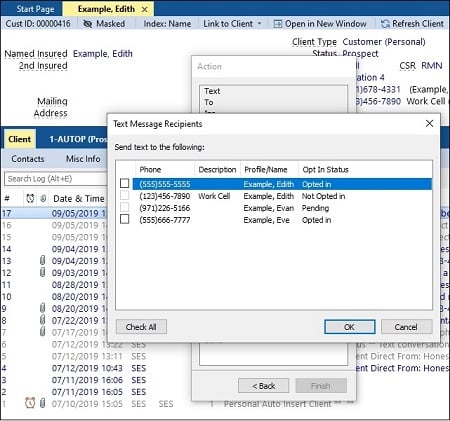Screen dimensions: 450x421
Task: Open the Contacts sub-tab
Action: (28, 159)
